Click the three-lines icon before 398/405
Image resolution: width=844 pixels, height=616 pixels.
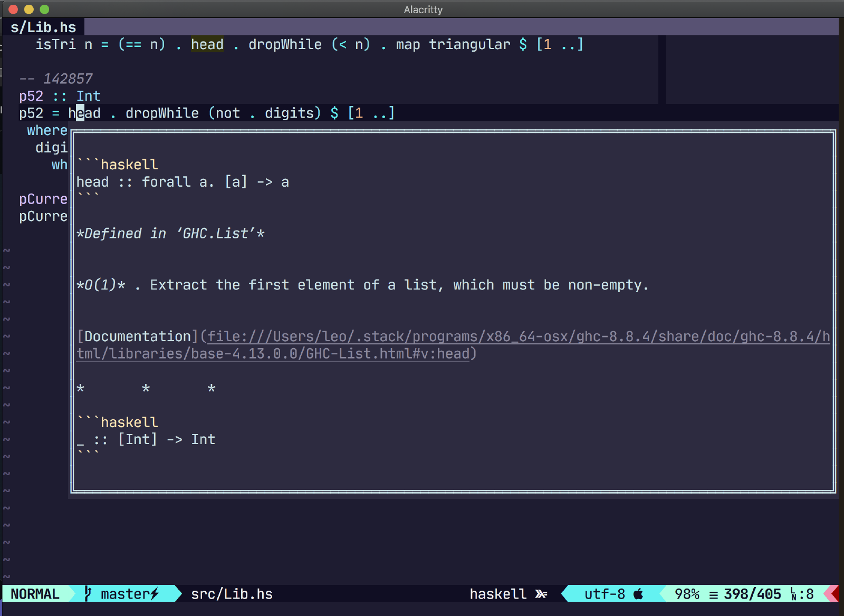pyautogui.click(x=713, y=595)
